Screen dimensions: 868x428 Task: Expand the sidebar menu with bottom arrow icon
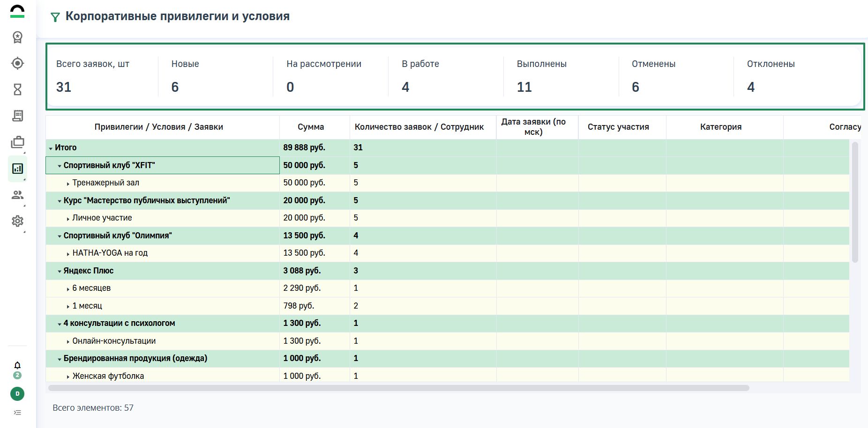click(17, 413)
